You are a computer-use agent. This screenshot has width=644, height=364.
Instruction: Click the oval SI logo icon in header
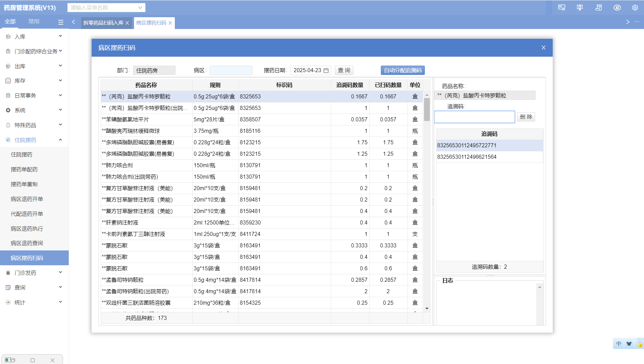617,7
